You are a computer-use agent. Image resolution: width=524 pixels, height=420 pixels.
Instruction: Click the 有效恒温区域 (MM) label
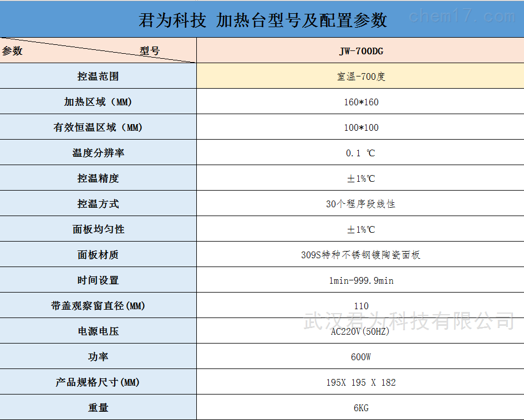point(98,127)
